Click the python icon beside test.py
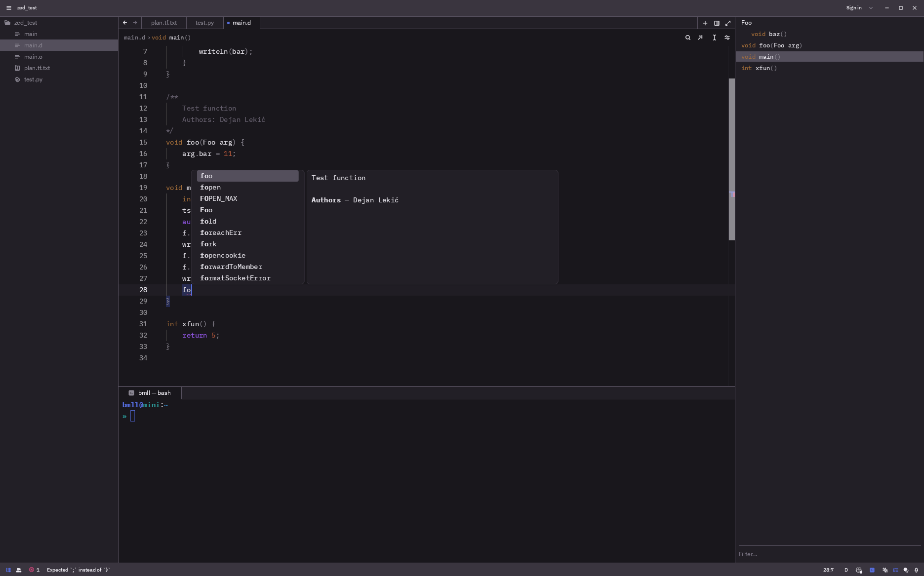Viewport: 924px width, 576px height. tap(17, 79)
